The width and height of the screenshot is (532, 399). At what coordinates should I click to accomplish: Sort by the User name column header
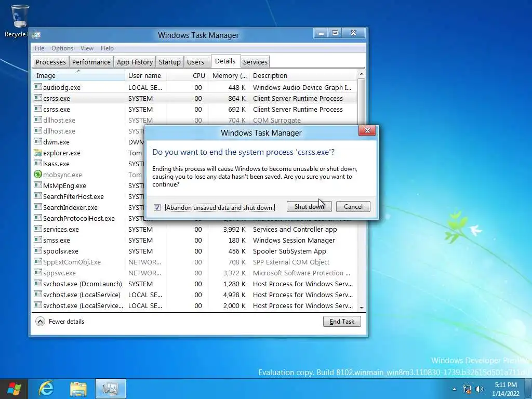coord(145,75)
